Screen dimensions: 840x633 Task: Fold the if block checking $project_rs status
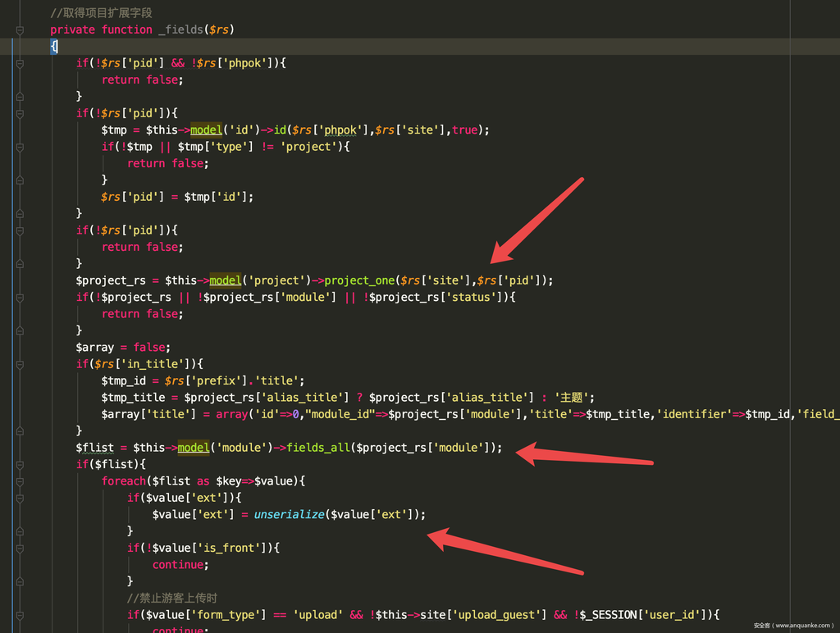point(20,297)
